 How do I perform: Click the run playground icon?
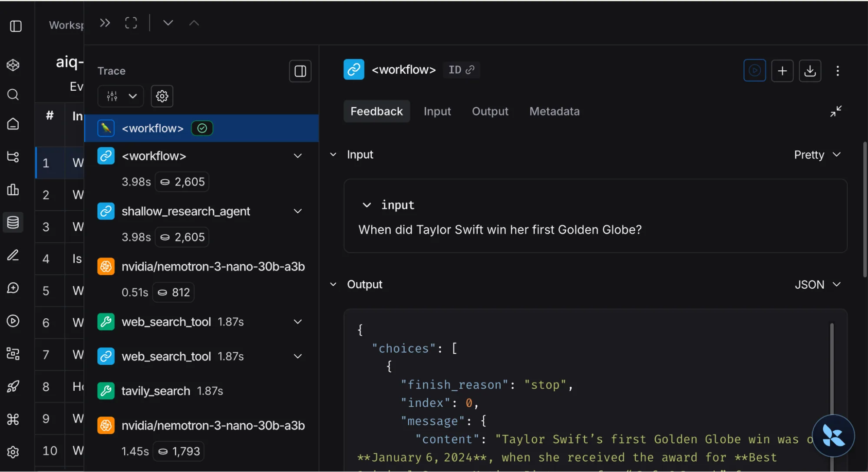[x=754, y=71]
